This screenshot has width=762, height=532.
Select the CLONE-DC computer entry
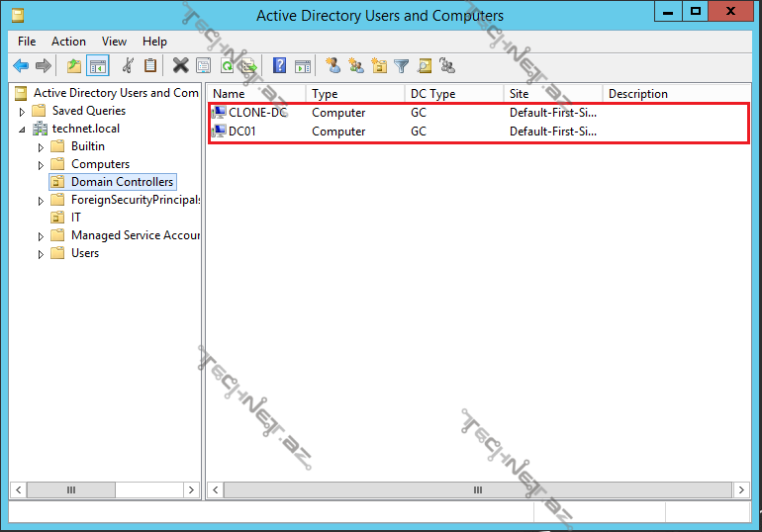click(257, 113)
